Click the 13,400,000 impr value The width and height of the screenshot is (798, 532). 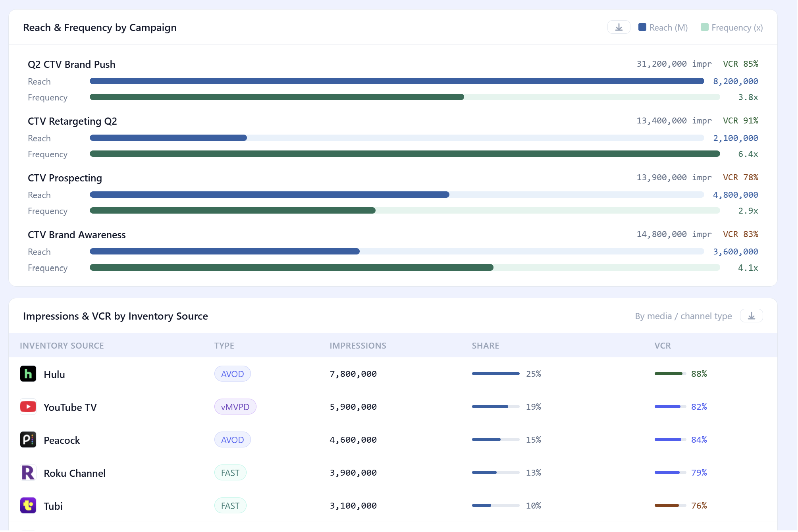[x=674, y=121]
